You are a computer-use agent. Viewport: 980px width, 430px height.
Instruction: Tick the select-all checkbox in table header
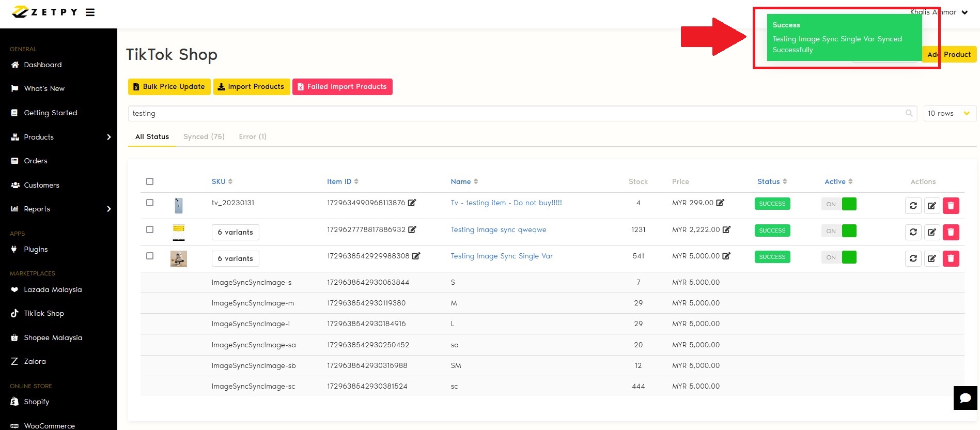[150, 181]
